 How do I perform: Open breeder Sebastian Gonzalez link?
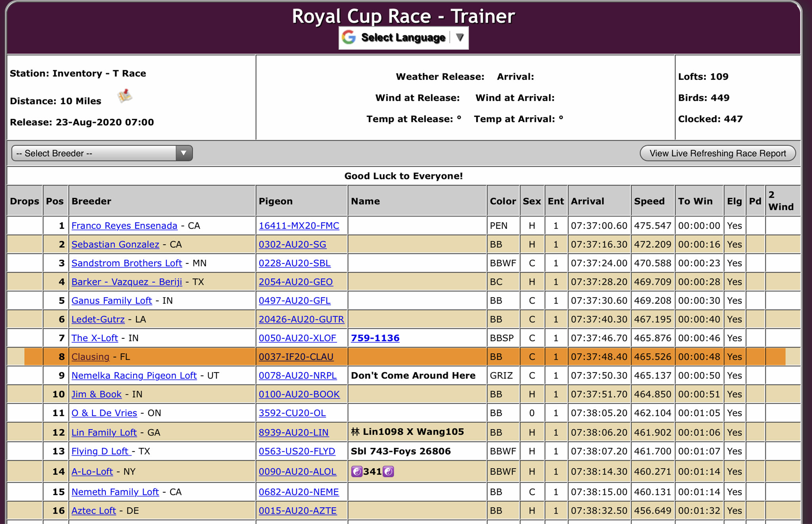[x=115, y=244]
